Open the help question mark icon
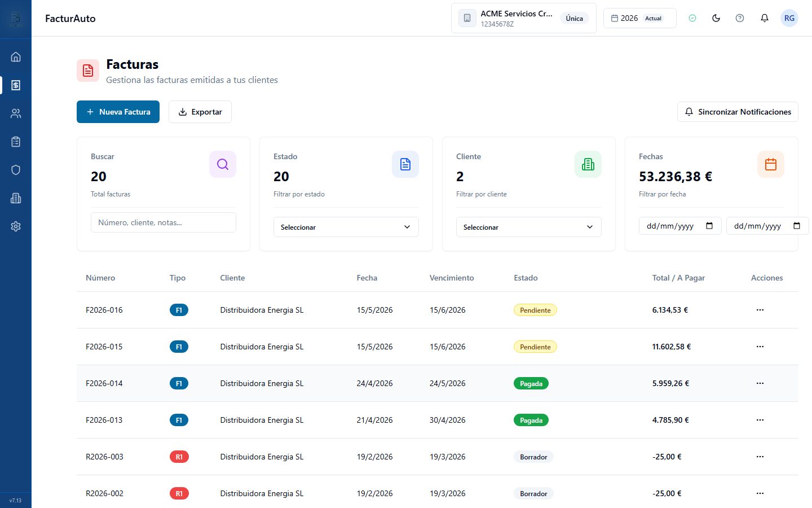812x508 pixels. tap(740, 18)
